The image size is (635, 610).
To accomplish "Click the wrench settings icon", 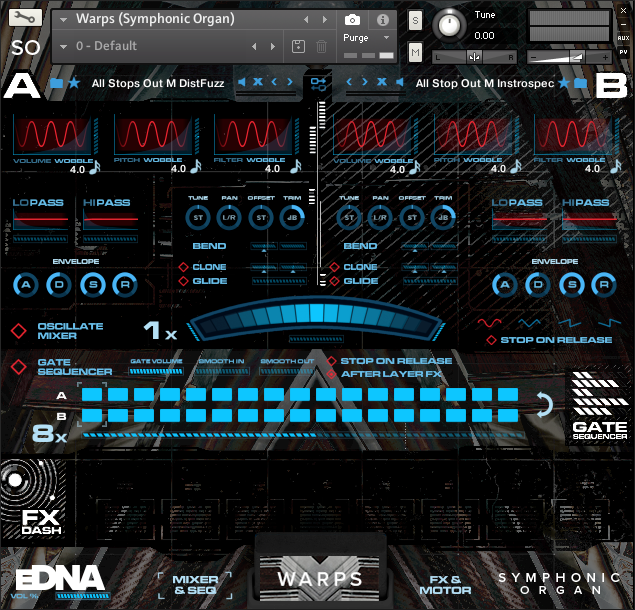I will 25,18.
